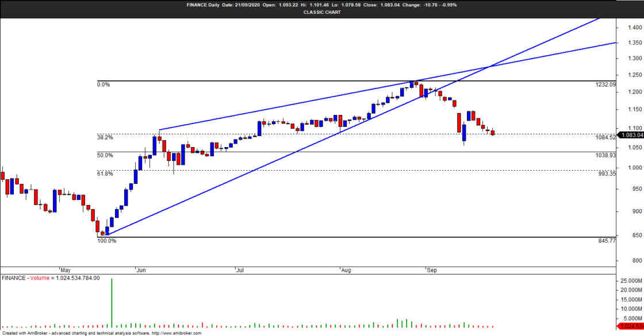This screenshot has width=644, height=336.
Task: Click the May date axis label
Action: [x=66, y=271]
